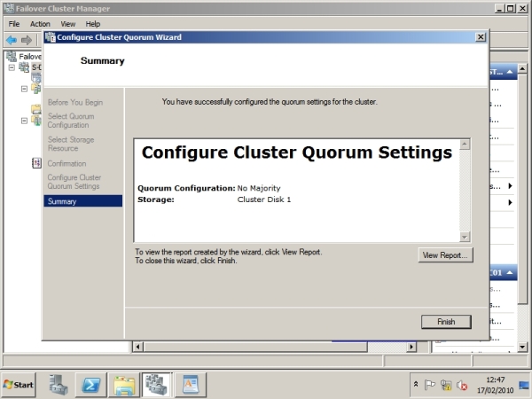Close the Configure Cluster Quorum Wizard

pyautogui.click(x=481, y=37)
